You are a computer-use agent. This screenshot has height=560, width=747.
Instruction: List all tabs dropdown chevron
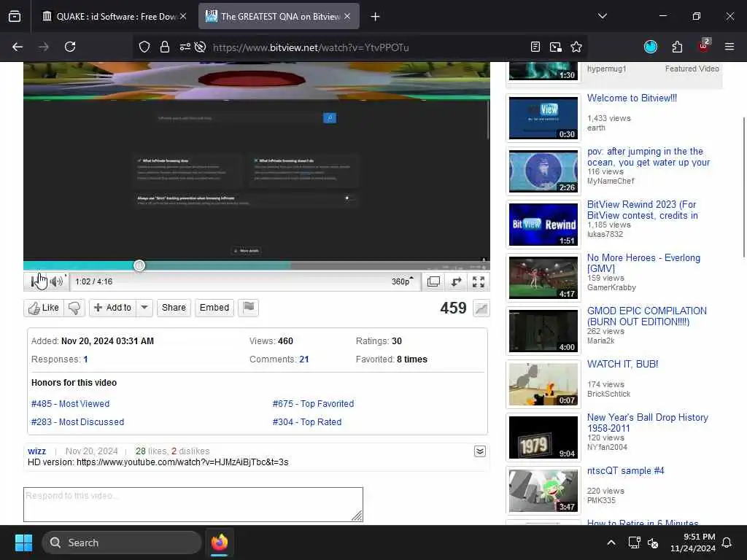coord(603,16)
